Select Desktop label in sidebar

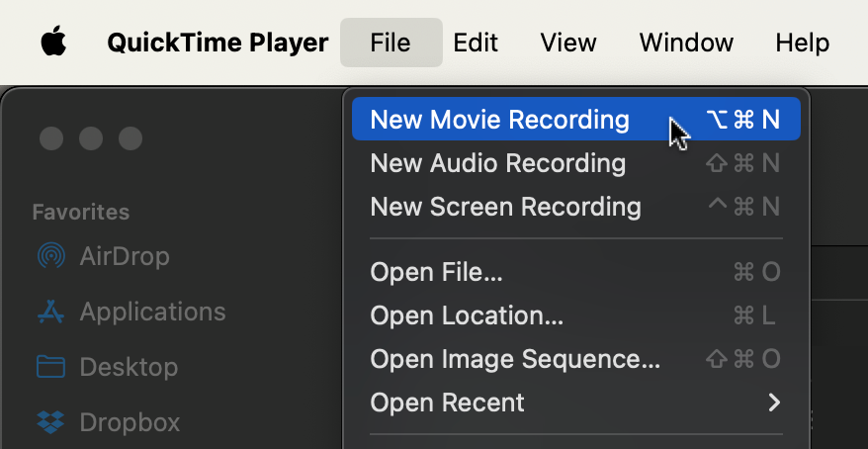129,367
